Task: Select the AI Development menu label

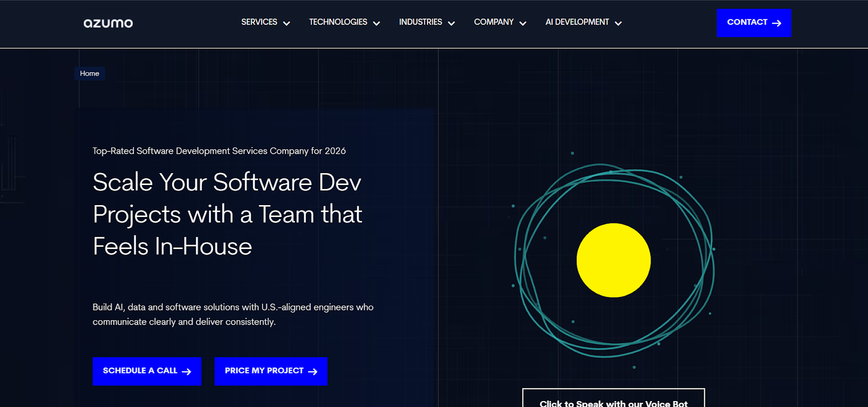Action: click(577, 22)
